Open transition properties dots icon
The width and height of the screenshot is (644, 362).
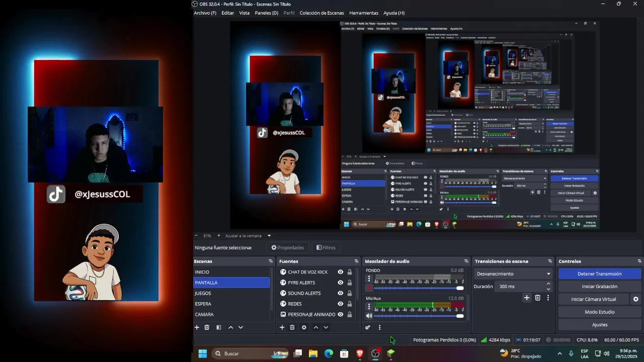click(x=548, y=298)
